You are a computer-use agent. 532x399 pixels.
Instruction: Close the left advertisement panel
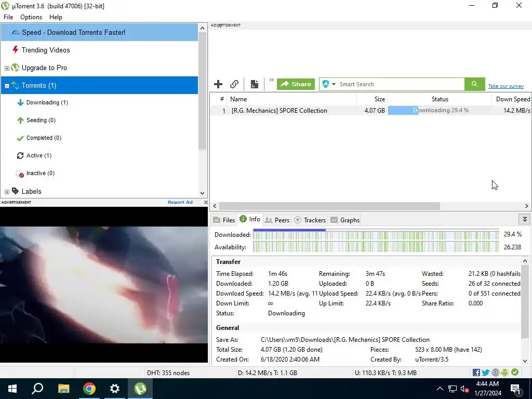206,202
